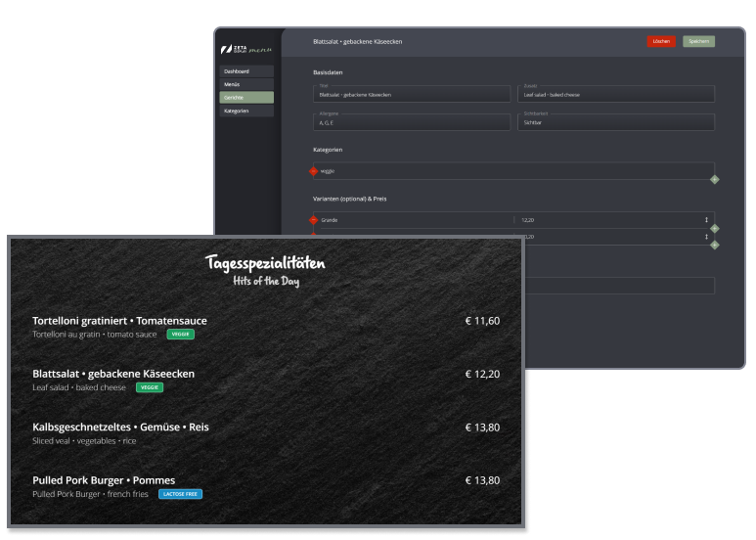The height and width of the screenshot is (540, 756).
Task: Select Tortelloni gratiniert • Tomatensauce dish
Action: point(119,321)
